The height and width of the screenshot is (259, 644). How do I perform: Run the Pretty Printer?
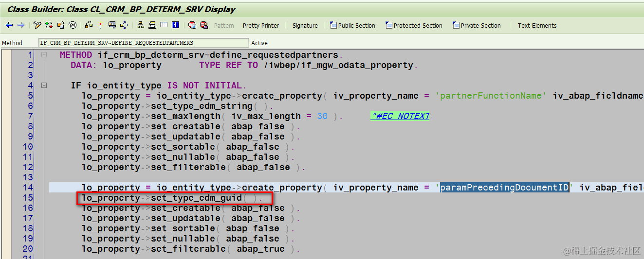coord(261,26)
